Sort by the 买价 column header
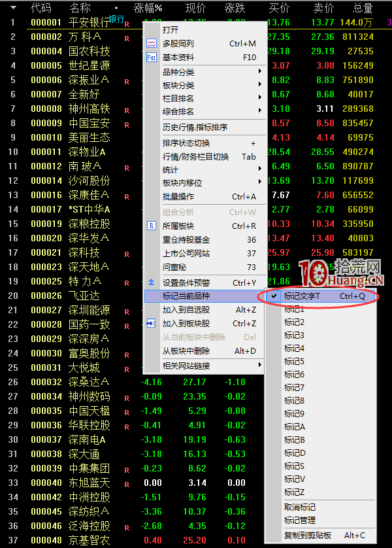This screenshot has width=392, height=548. tap(279, 8)
